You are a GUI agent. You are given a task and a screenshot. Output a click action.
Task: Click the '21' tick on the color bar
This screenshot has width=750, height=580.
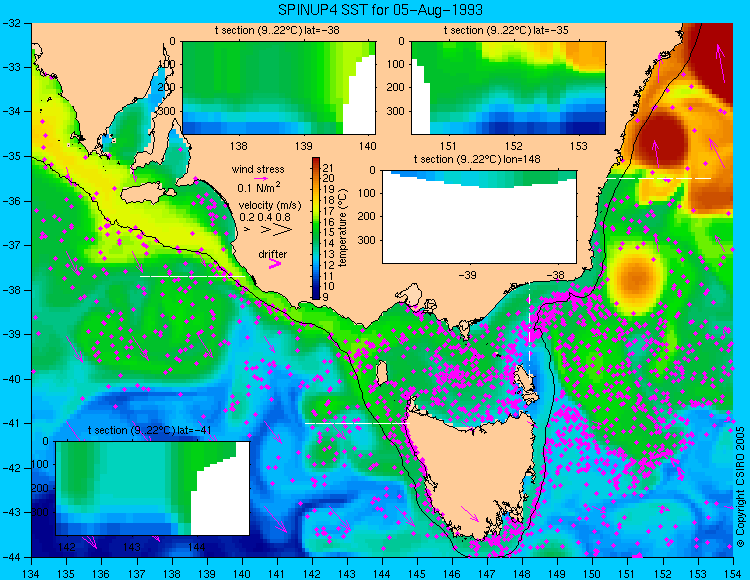tap(328, 168)
